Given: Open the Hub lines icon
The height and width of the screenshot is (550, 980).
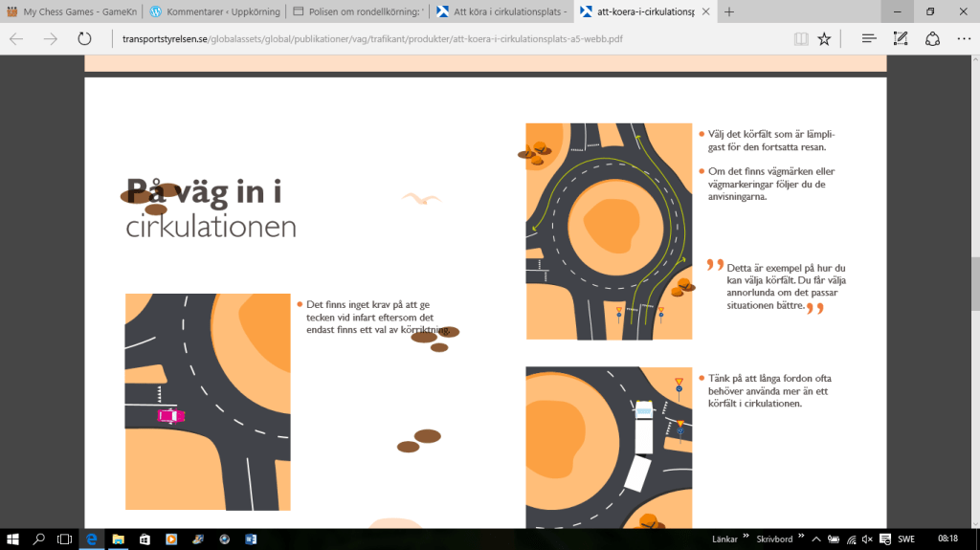Looking at the screenshot, I should pyautogui.click(x=869, y=39).
